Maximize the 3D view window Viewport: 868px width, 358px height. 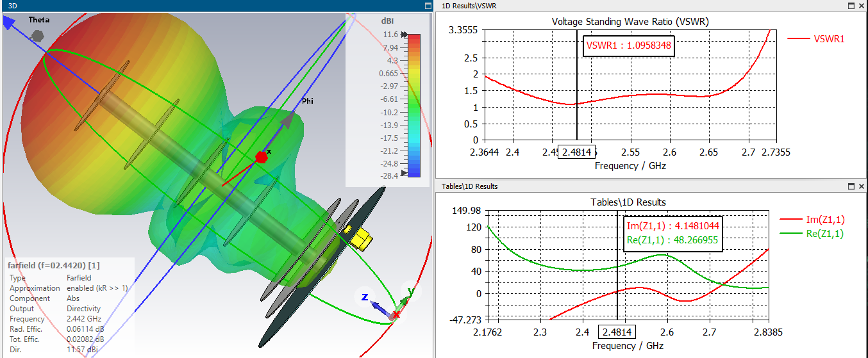click(x=428, y=5)
